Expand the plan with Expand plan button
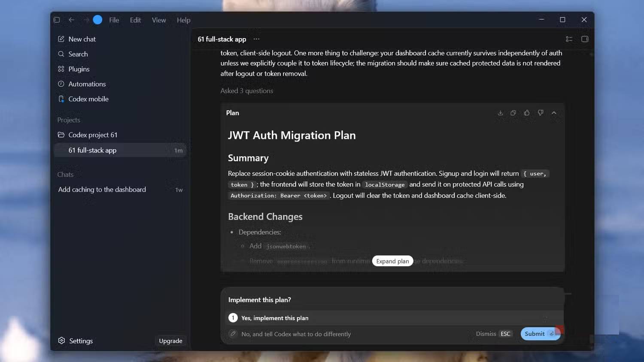 392,261
